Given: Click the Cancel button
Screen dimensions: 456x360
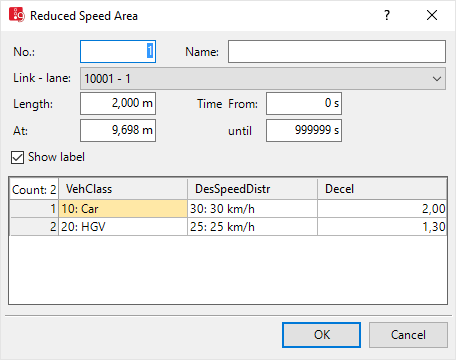Looking at the screenshot, I should [x=408, y=335].
